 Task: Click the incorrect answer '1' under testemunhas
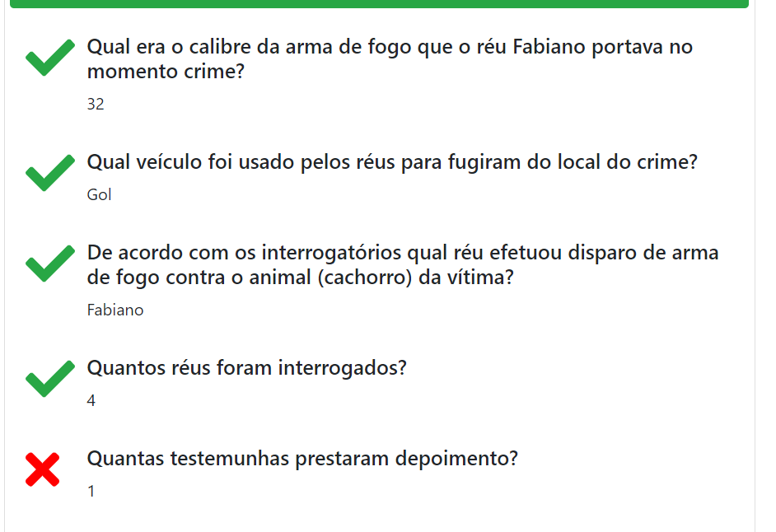[x=91, y=492]
